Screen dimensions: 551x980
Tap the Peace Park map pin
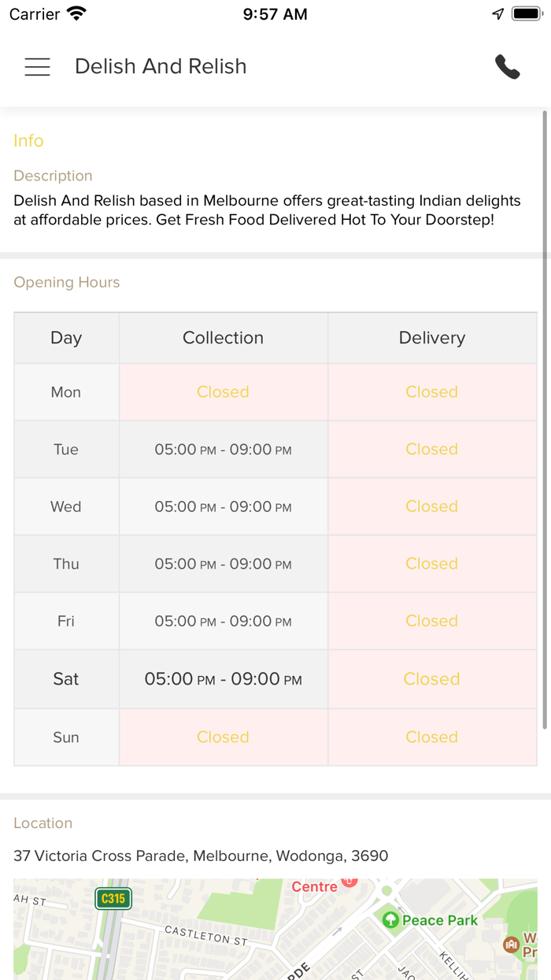point(390,919)
